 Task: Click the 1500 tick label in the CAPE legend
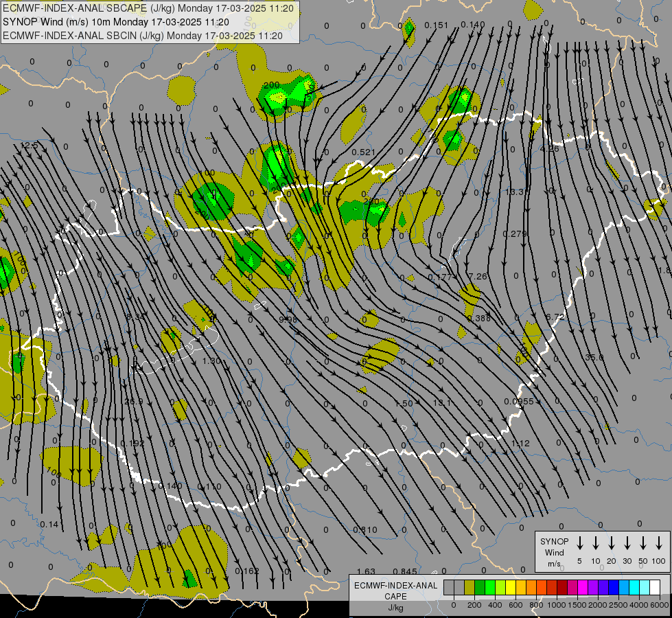tap(577, 605)
